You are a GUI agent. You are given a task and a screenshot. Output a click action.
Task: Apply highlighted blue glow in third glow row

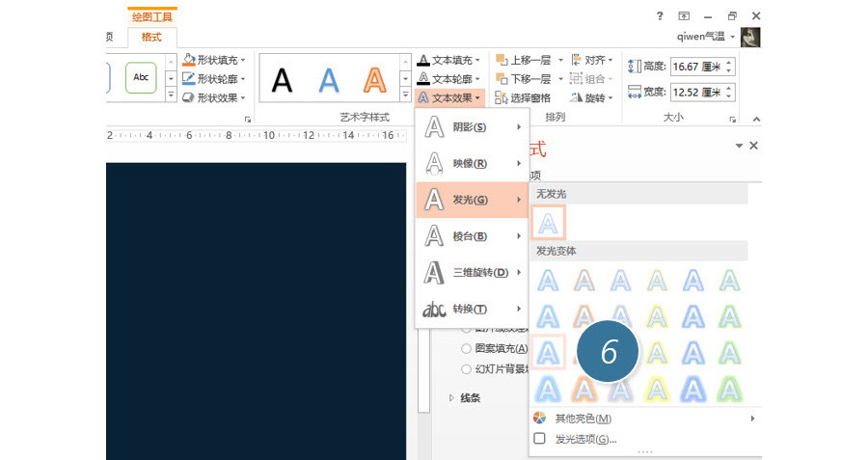[x=548, y=352]
